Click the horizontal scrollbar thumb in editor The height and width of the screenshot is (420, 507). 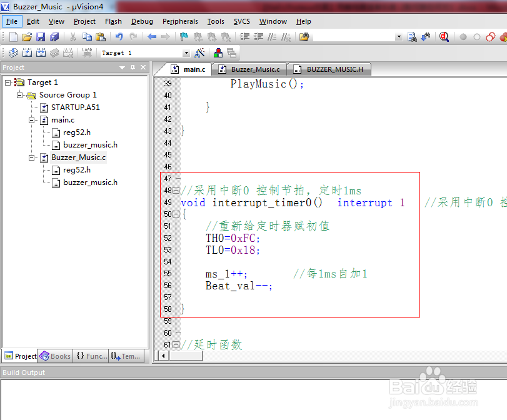[186, 356]
